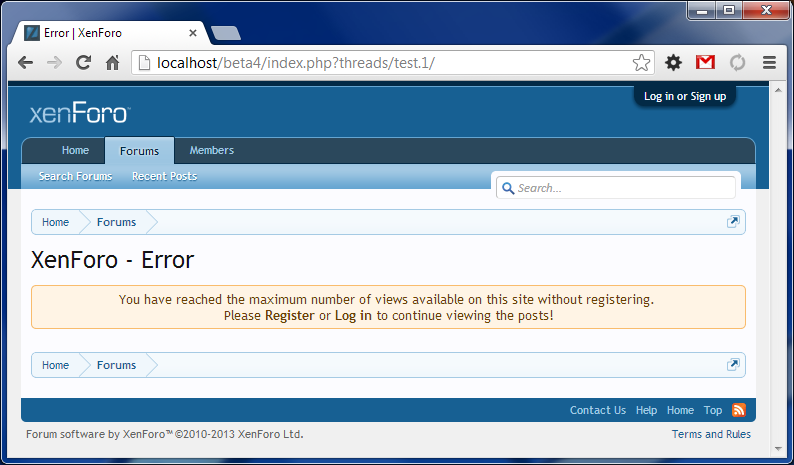Click the RSS feed icon in footer
This screenshot has width=794, height=465.
pos(739,410)
